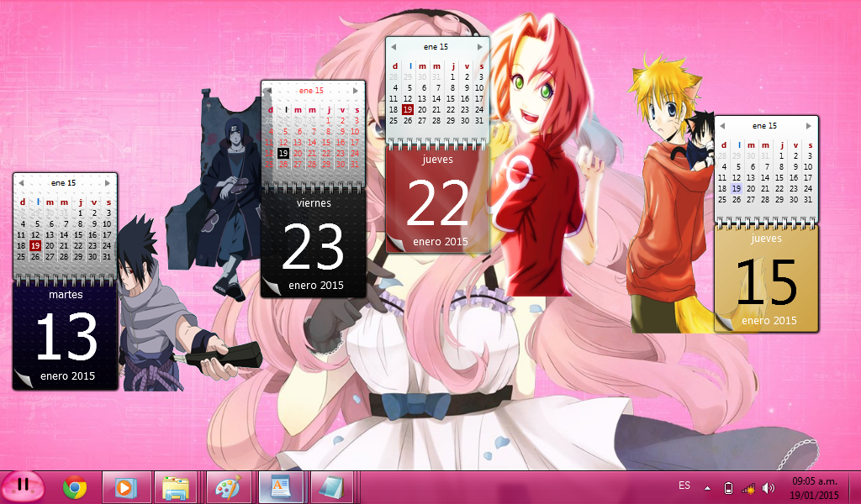Image resolution: width=861 pixels, height=504 pixels.
Task: Go to previous month in jueves 22 calendar
Action: pos(394,47)
